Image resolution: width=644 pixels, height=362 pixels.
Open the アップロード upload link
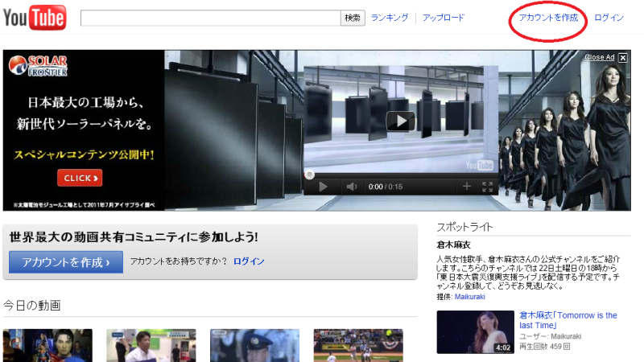tap(444, 18)
